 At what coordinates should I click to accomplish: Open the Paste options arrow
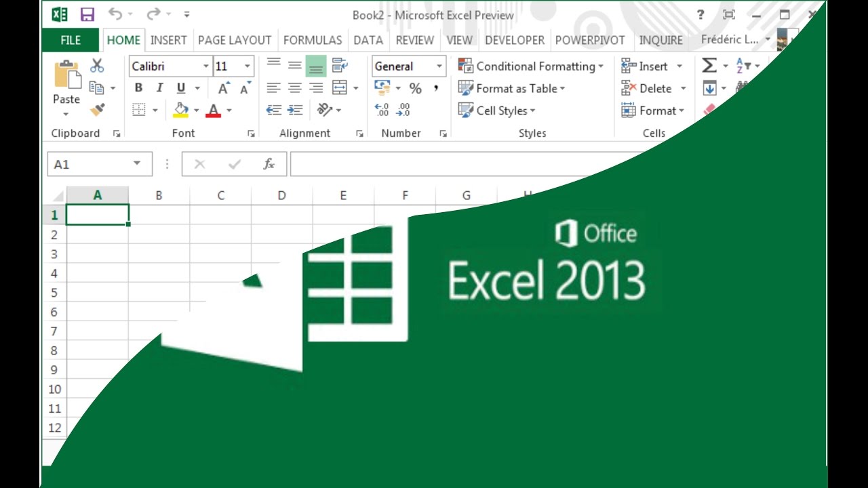click(66, 114)
